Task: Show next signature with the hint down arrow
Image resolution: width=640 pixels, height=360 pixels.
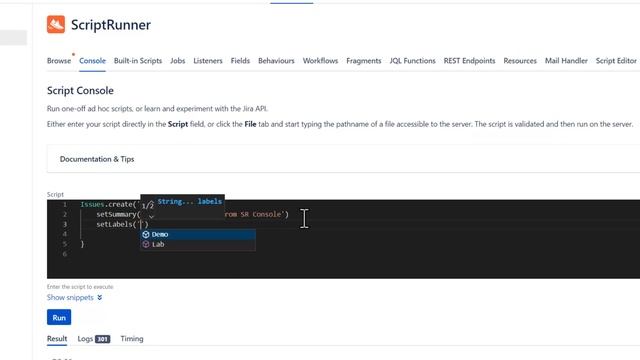Action: pos(151,216)
